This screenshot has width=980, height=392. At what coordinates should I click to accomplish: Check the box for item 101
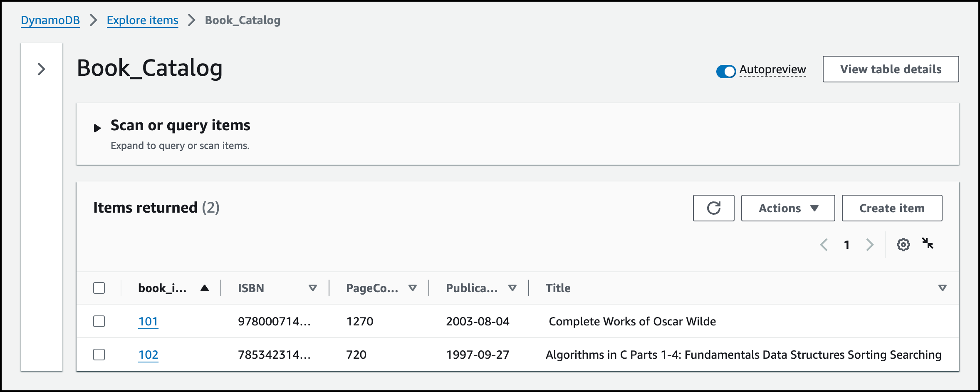(99, 321)
